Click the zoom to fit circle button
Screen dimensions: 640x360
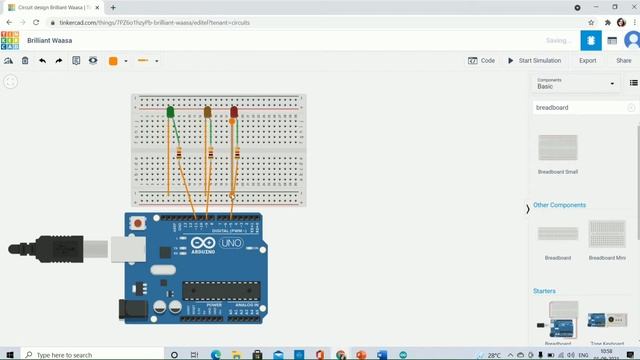[11, 82]
